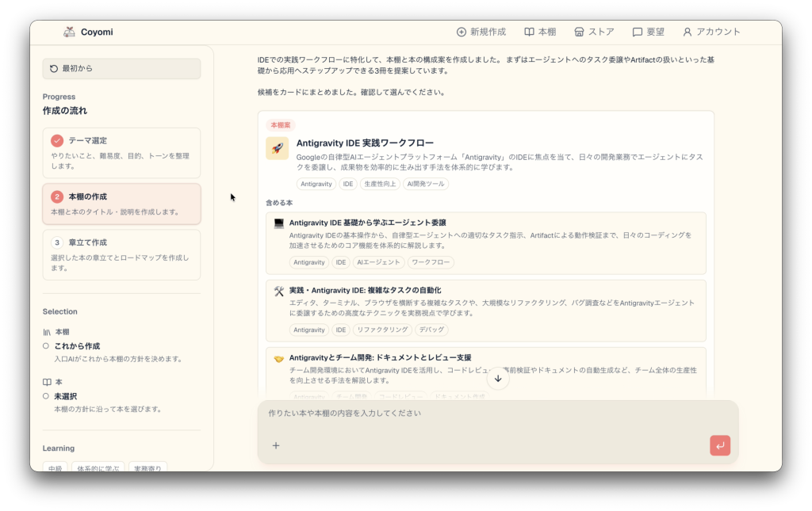This screenshot has width=812, height=511.
Task: Focus the 作りたい本や本棚の内容 input field
Action: pyautogui.click(x=498, y=414)
